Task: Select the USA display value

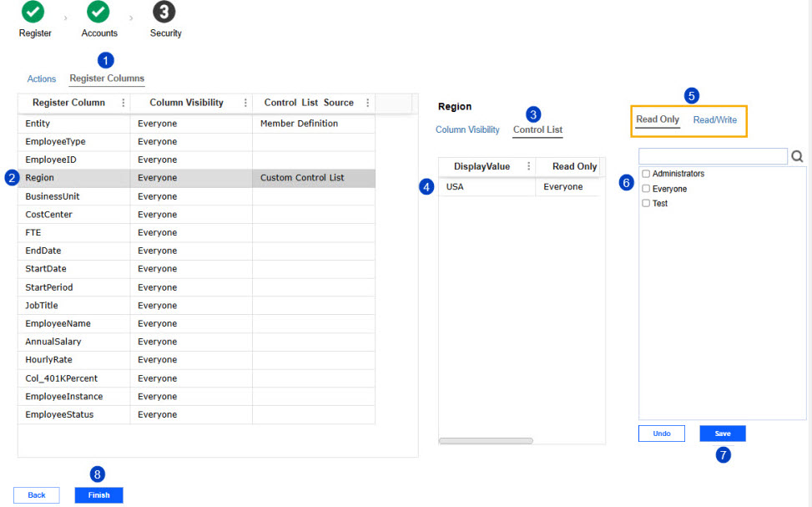Action: tap(487, 186)
